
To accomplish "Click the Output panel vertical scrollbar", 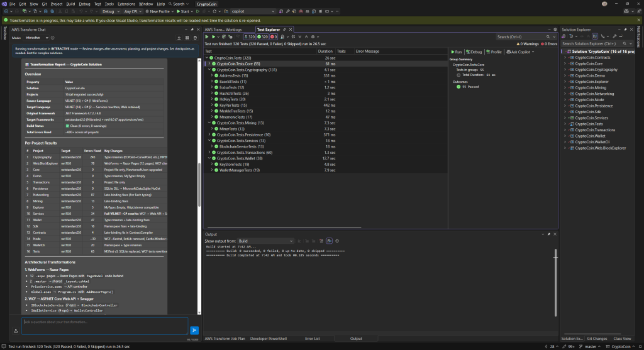I will pos(556,282).
